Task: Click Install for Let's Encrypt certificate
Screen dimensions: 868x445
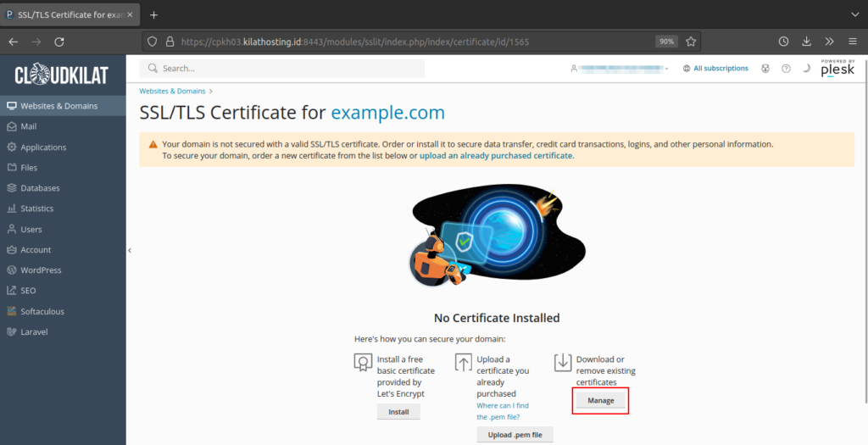Action: 398,412
